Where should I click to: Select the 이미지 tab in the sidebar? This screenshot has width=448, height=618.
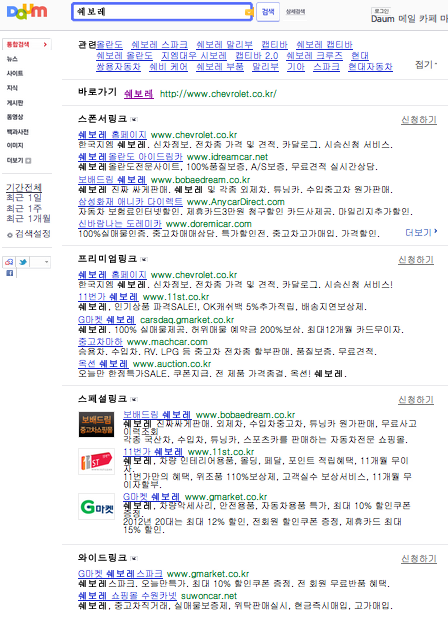(x=15, y=145)
